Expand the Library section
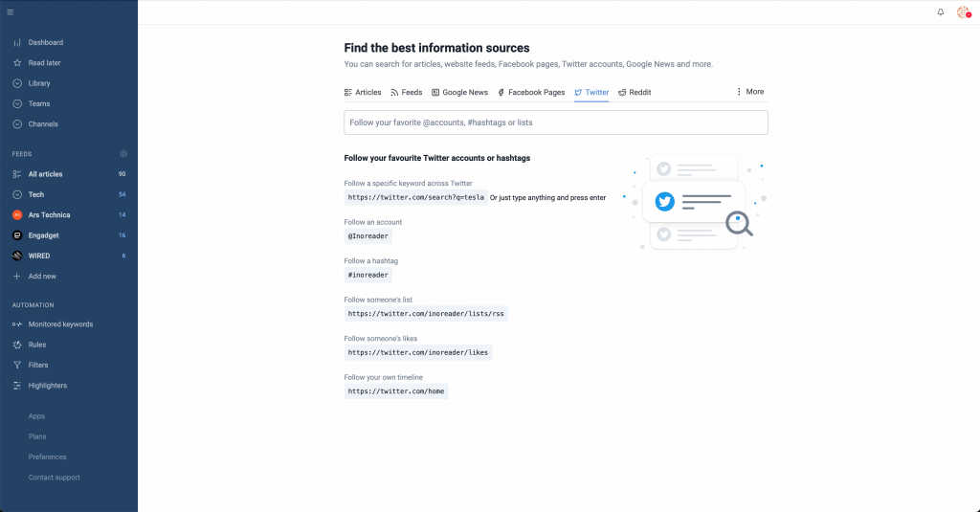Viewport: 980px width, 512px height. (17, 83)
